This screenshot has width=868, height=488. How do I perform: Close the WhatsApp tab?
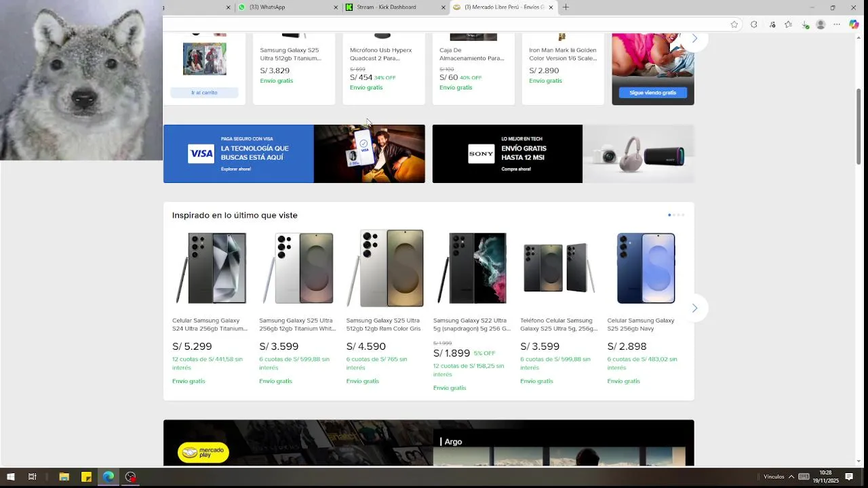336,7
